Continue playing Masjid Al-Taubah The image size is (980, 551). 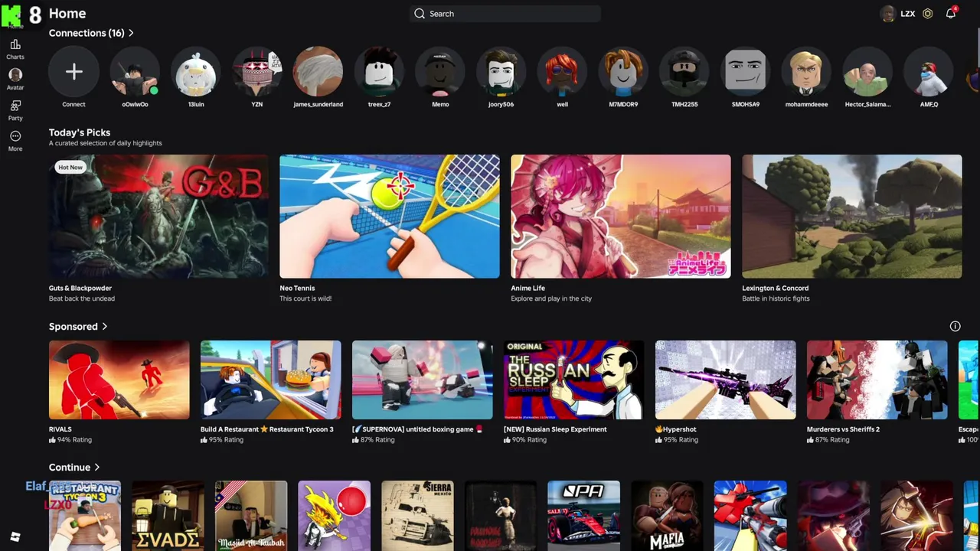[251, 516]
